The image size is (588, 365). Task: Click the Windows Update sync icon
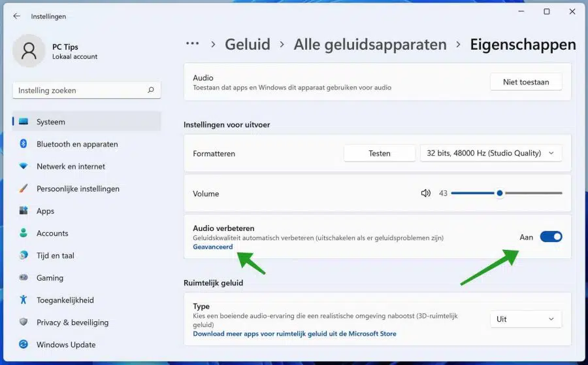pos(24,344)
